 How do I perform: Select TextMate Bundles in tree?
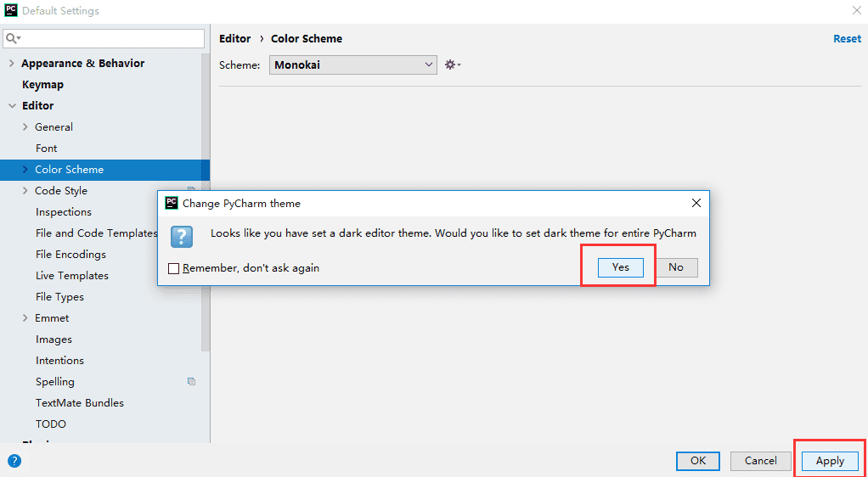pos(80,403)
